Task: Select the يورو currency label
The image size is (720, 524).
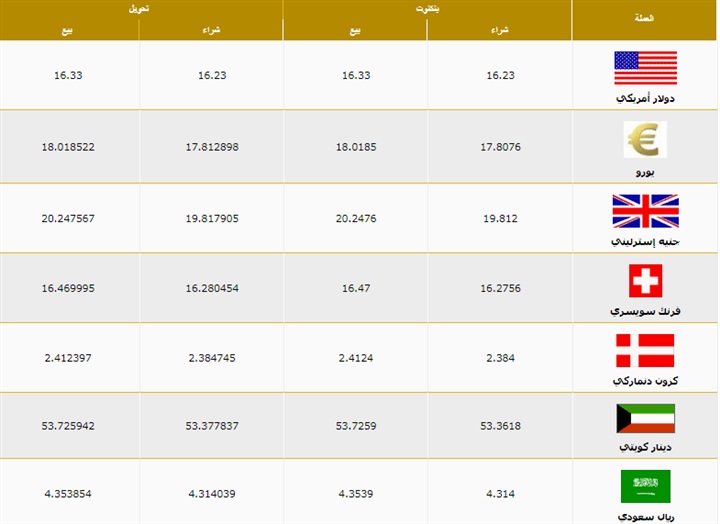Action: (x=645, y=171)
